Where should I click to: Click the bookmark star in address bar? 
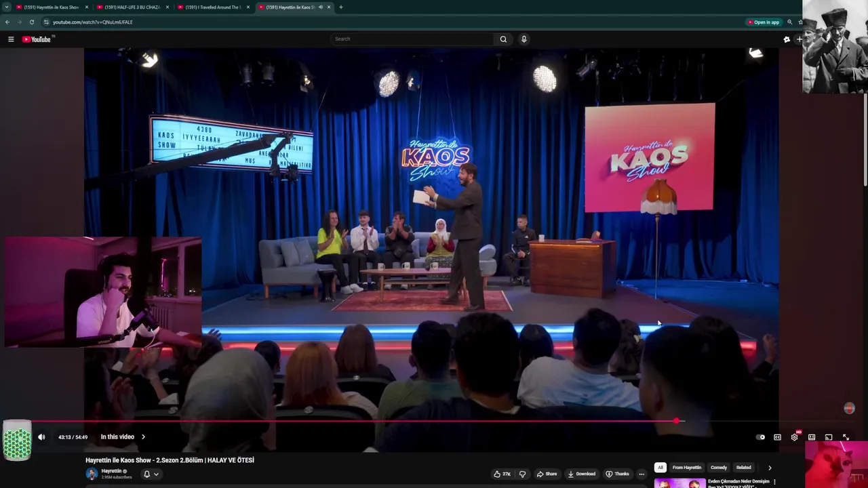[800, 22]
